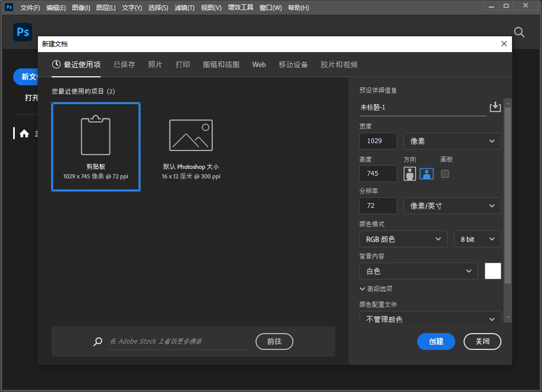Collapse the 高级选项 section

pyautogui.click(x=376, y=288)
